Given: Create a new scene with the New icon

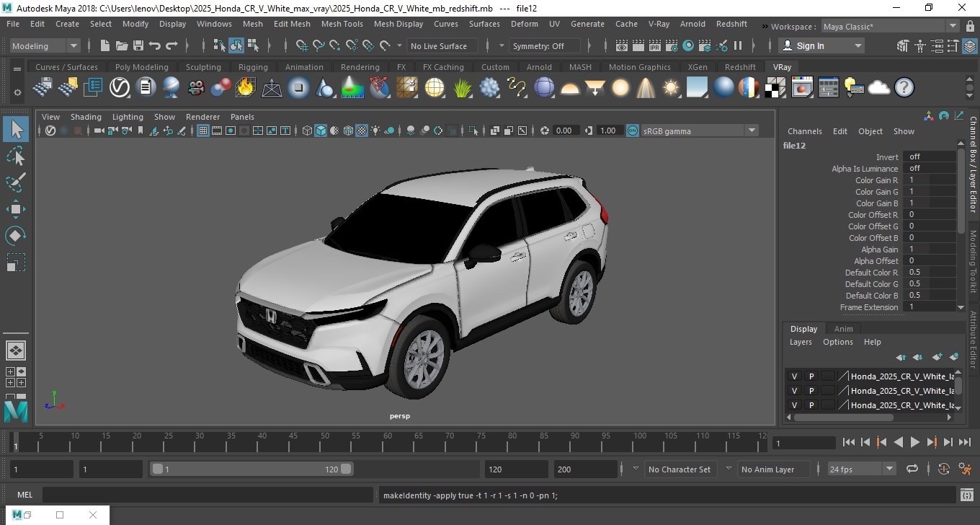Looking at the screenshot, I should pyautogui.click(x=105, y=45).
